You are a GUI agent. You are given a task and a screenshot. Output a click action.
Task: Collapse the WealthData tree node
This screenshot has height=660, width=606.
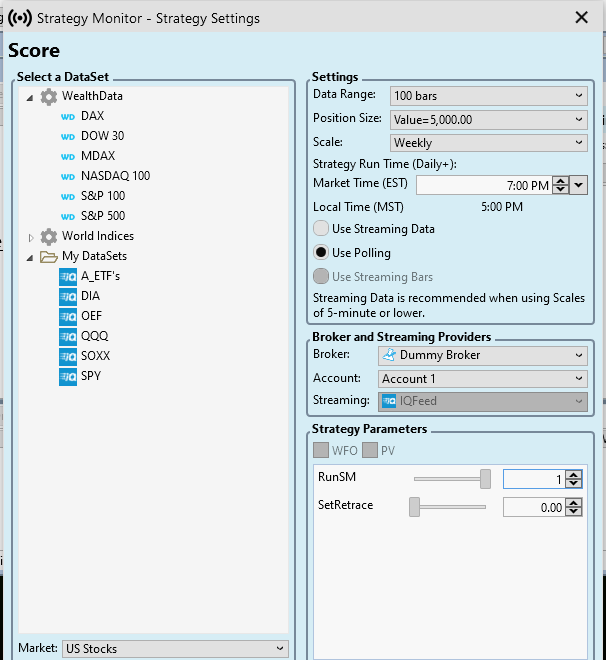(x=30, y=98)
